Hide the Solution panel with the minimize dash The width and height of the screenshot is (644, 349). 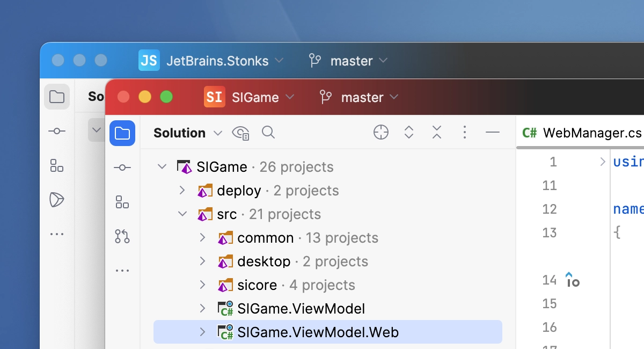pos(493,133)
